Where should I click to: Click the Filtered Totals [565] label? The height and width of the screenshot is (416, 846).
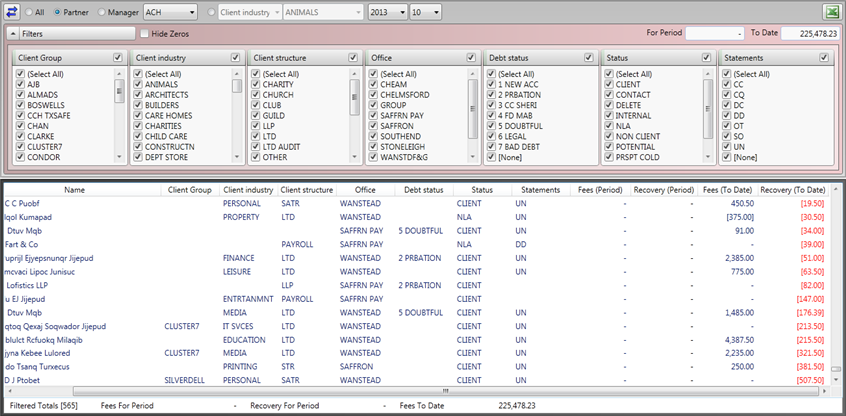[44, 405]
